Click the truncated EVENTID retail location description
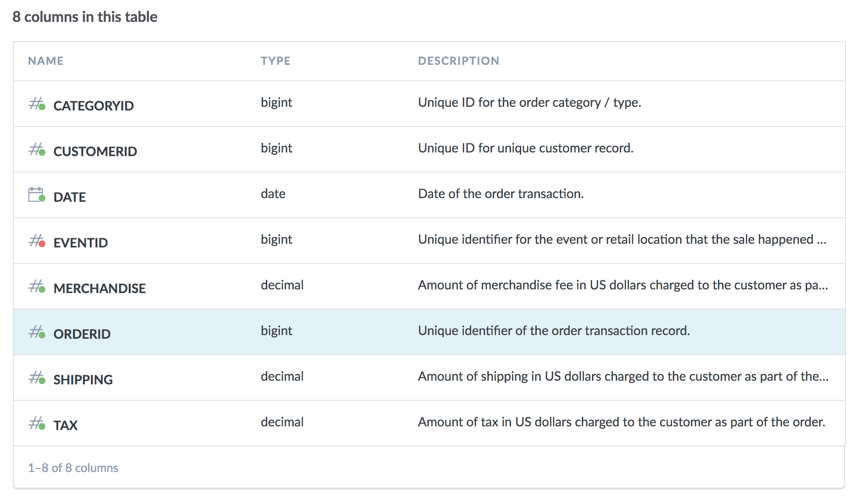This screenshot has width=866, height=504. (622, 240)
